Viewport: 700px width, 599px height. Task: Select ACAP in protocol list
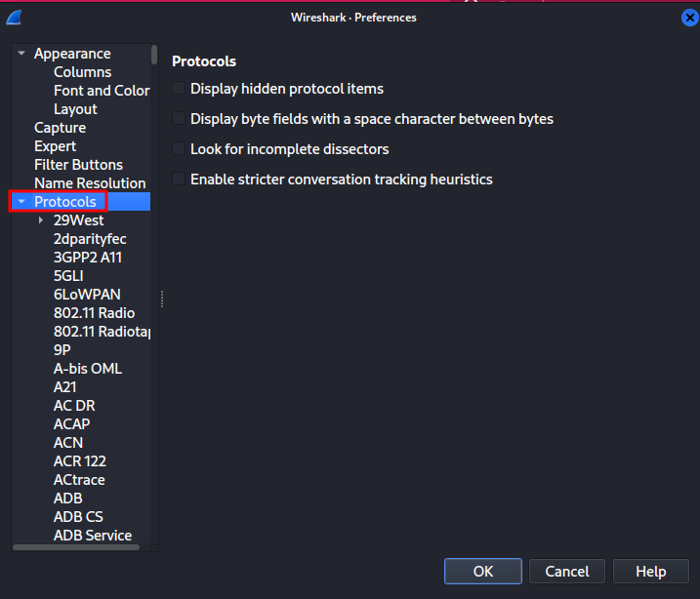(x=72, y=424)
